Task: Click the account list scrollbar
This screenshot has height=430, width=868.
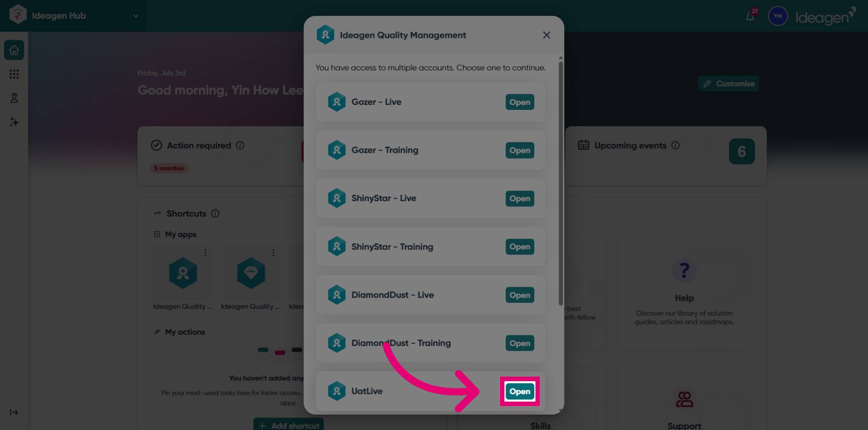Action: pyautogui.click(x=561, y=183)
